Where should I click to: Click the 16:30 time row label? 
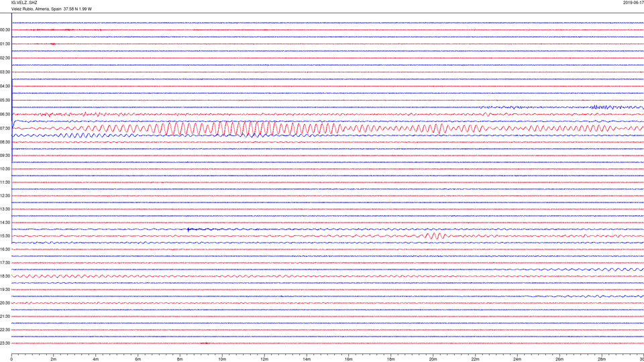click(x=5, y=249)
